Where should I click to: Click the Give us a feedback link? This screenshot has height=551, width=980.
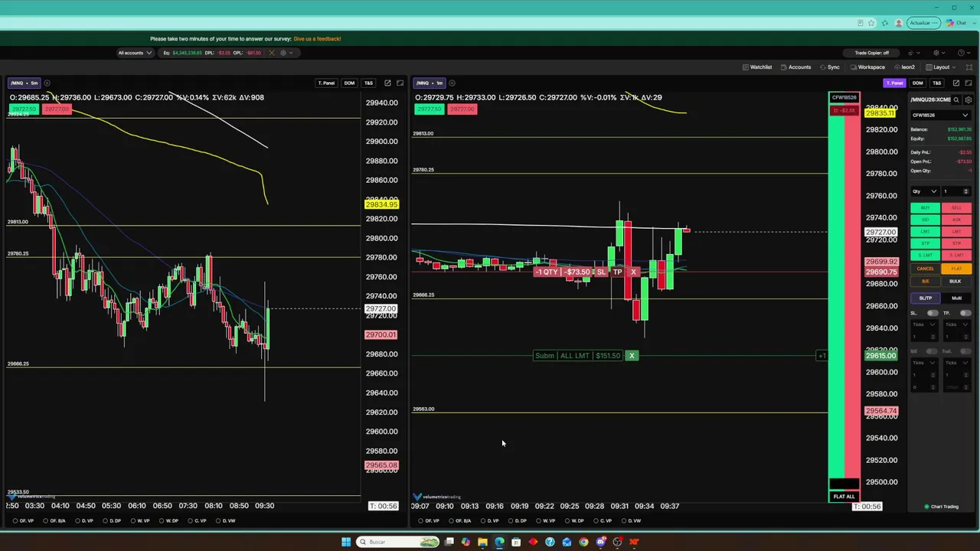click(x=317, y=39)
